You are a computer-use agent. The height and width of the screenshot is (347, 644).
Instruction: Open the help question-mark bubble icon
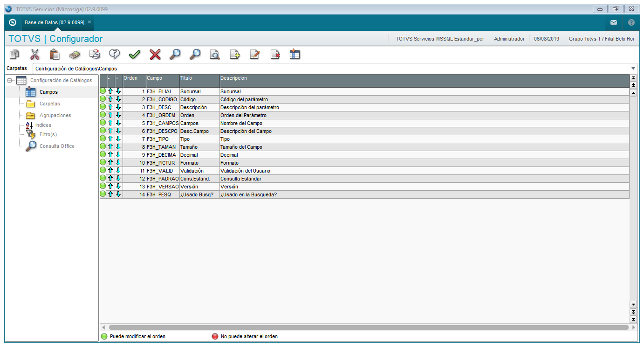(x=115, y=55)
